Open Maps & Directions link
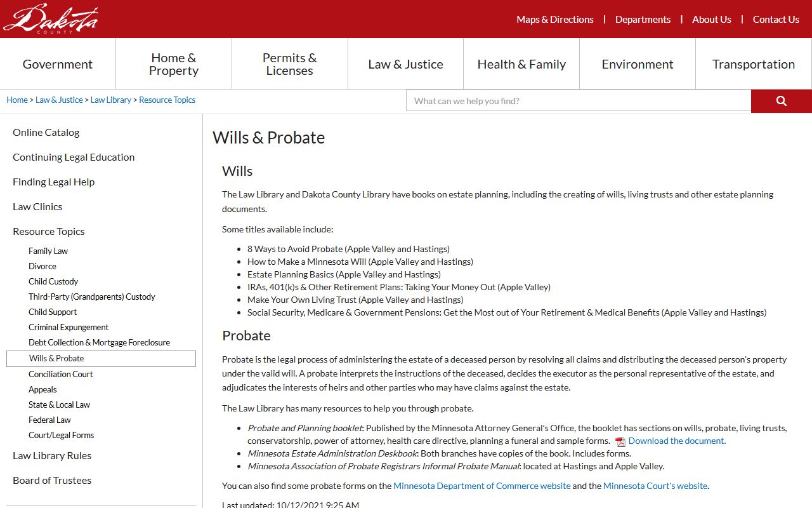812x508 pixels. [x=555, y=20]
